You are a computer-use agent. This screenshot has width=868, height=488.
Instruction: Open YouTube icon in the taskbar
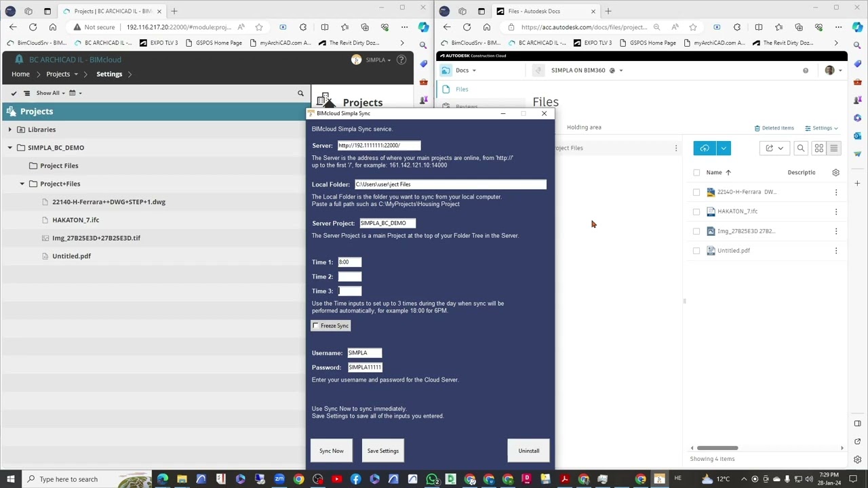(336, 479)
